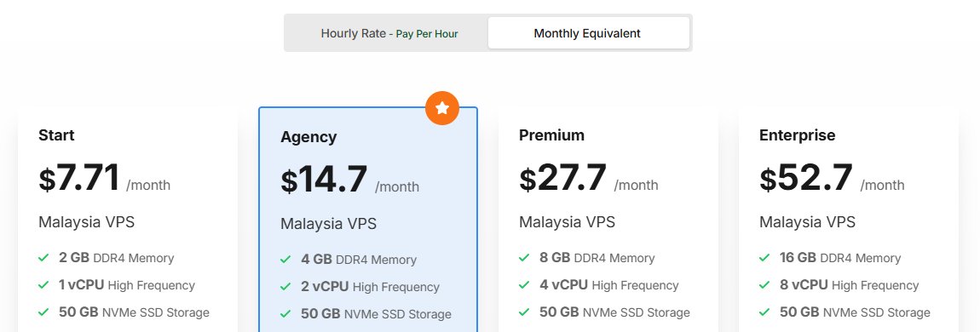
Task: Click /month next to the $52.7 price
Action: pyautogui.click(x=882, y=186)
